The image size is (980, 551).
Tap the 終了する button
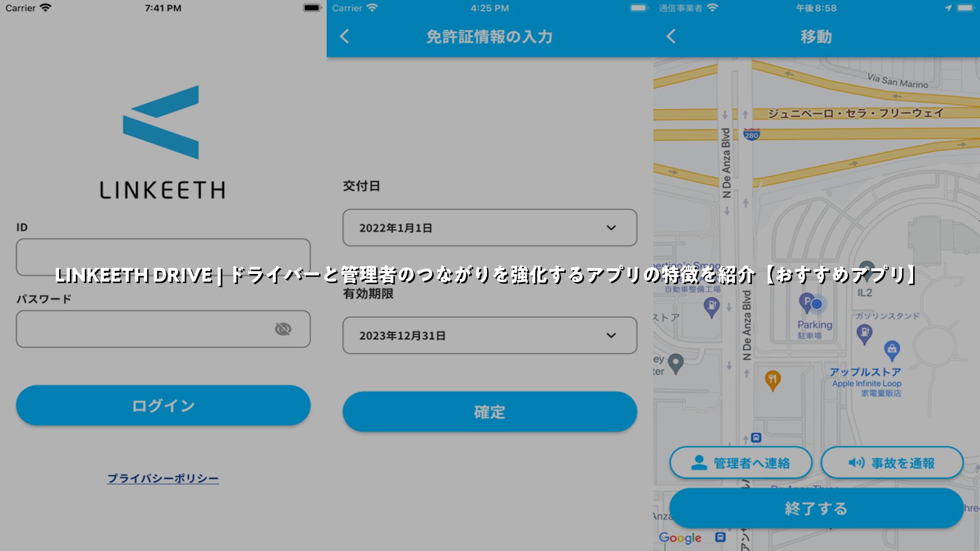click(816, 508)
